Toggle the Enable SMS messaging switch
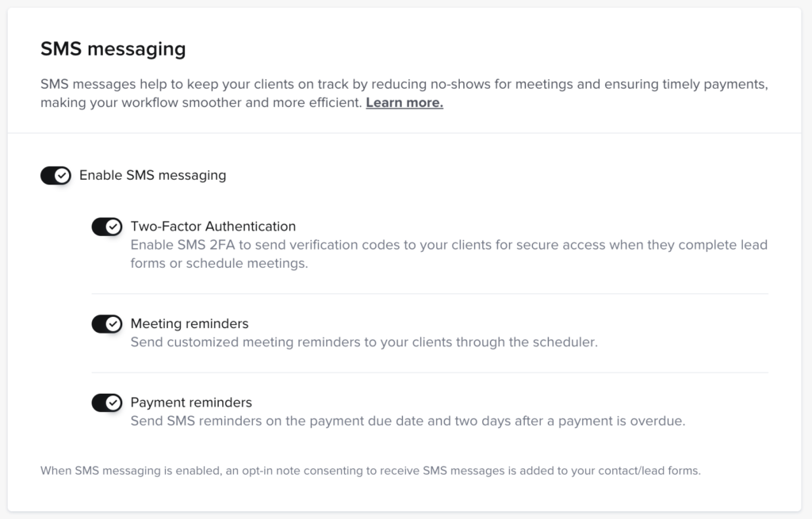This screenshot has height=519, width=812. coord(56,175)
